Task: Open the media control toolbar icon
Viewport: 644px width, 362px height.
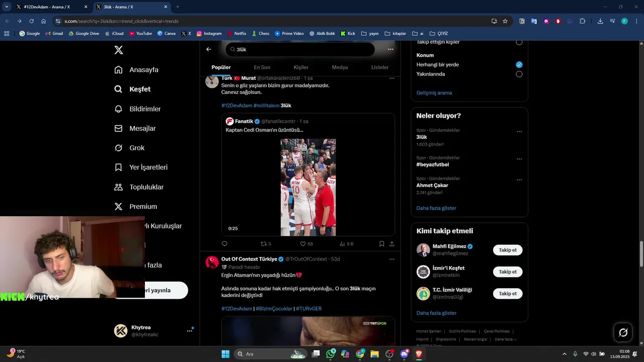Action: (x=612, y=21)
